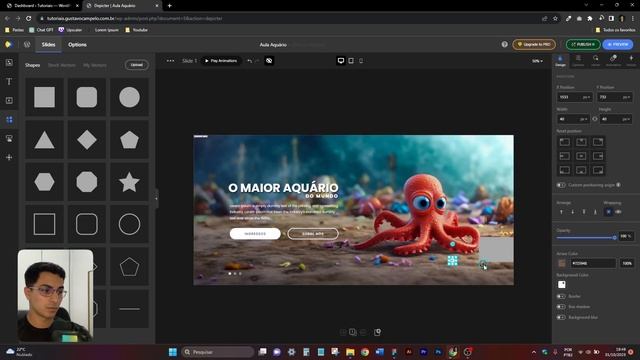Select the My Vectors sub-tab
This screenshot has height=360, width=640.
click(x=95, y=65)
